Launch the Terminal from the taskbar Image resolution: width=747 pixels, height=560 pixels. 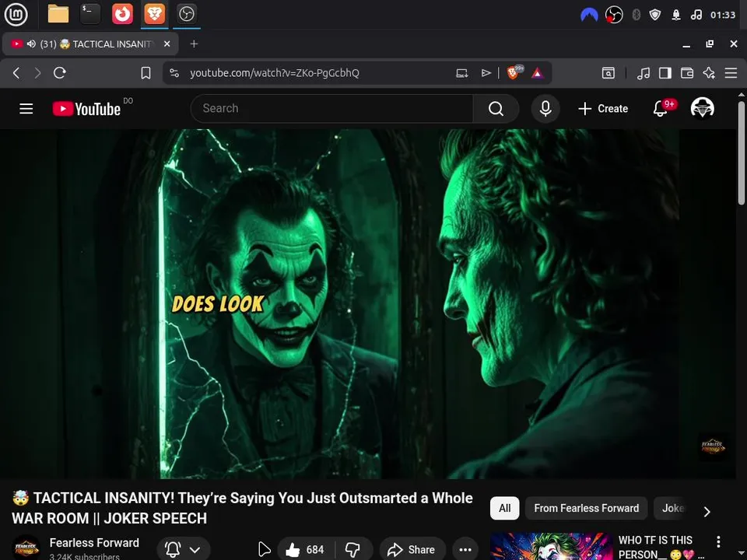(x=90, y=14)
